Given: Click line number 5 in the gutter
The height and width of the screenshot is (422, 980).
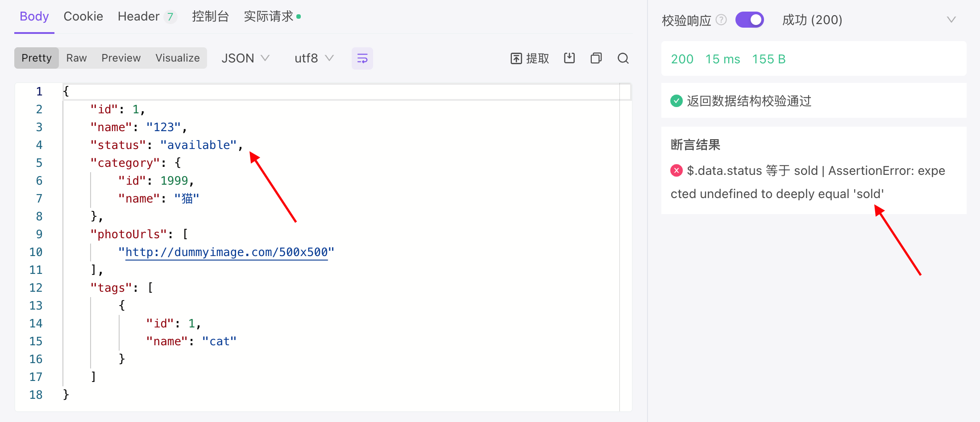Looking at the screenshot, I should point(39,163).
